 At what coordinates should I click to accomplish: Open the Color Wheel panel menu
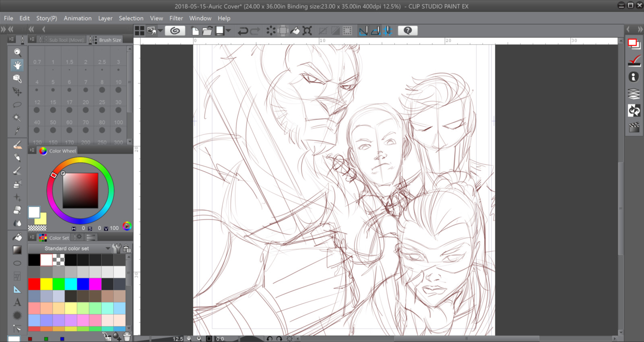(x=32, y=150)
